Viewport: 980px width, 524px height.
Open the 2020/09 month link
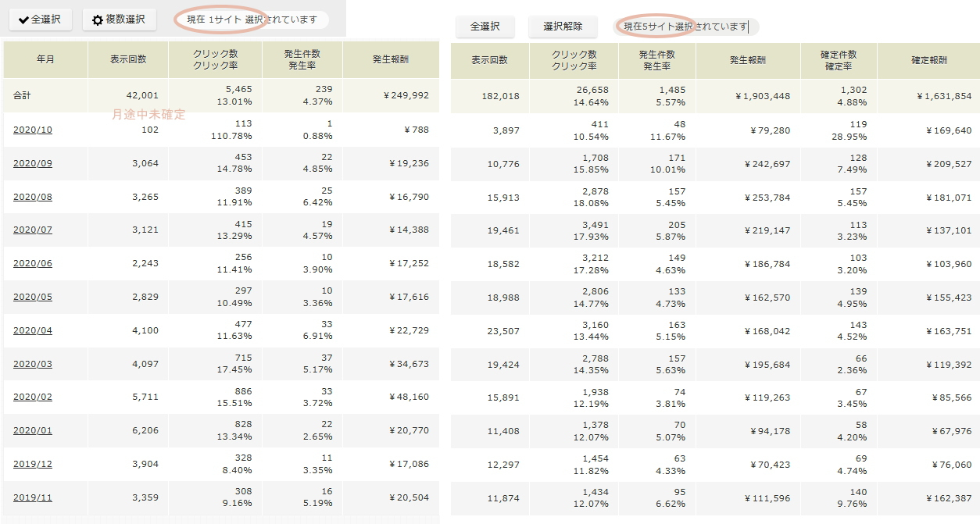tap(33, 163)
